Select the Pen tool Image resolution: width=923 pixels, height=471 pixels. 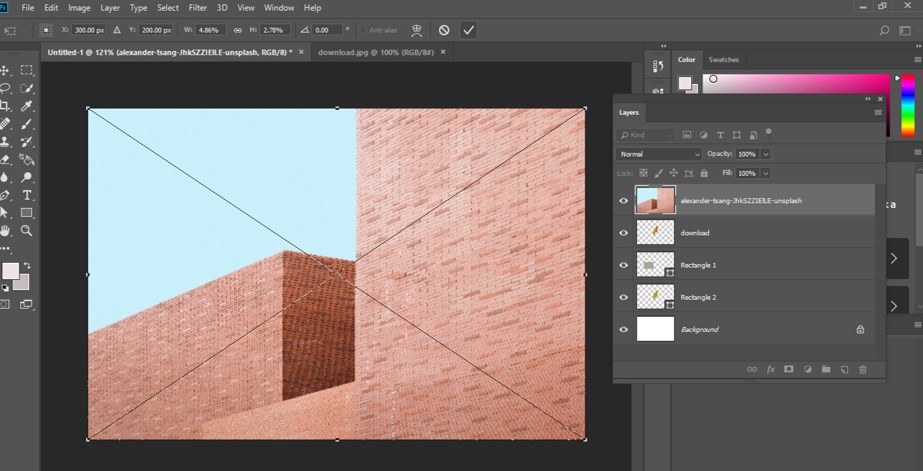(5, 195)
